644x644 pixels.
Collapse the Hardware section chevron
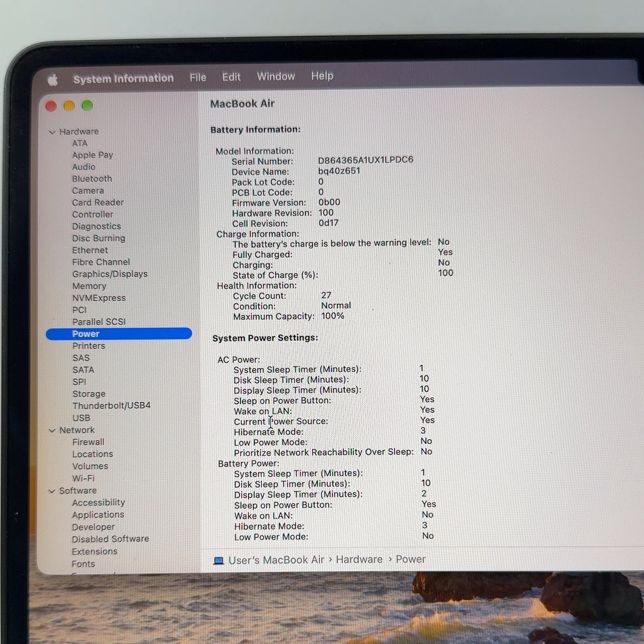52,132
